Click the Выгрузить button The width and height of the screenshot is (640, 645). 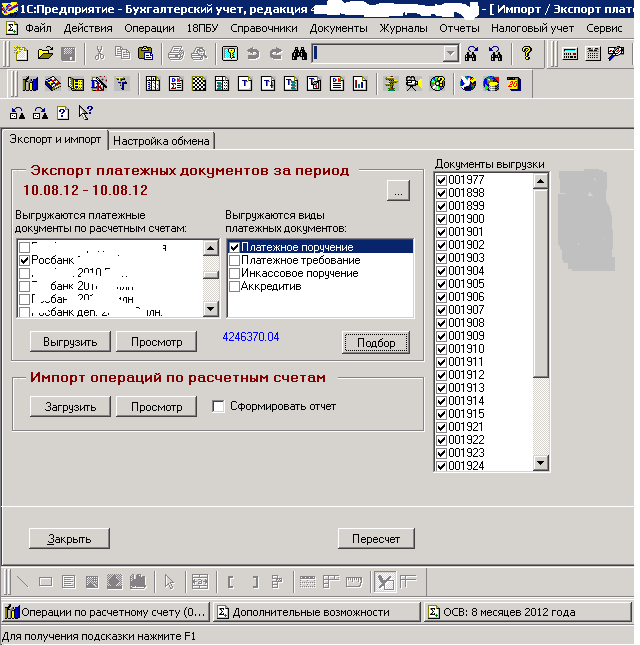70,342
